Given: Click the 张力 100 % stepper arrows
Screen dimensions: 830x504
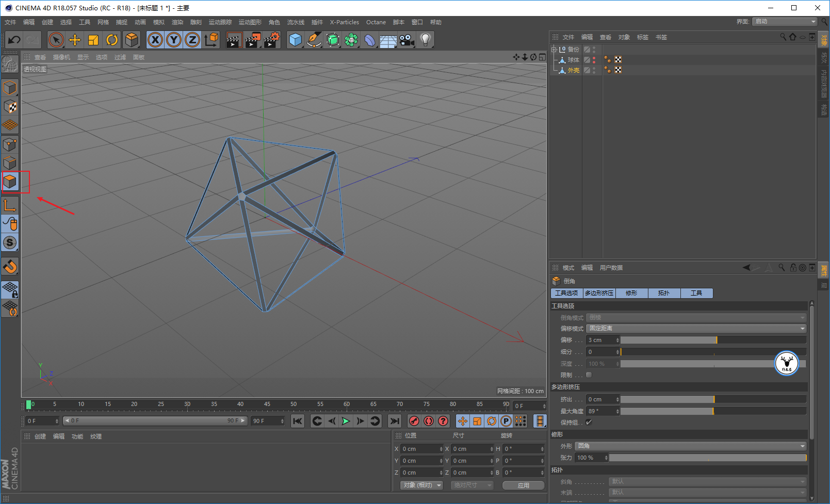Looking at the screenshot, I should [606, 458].
